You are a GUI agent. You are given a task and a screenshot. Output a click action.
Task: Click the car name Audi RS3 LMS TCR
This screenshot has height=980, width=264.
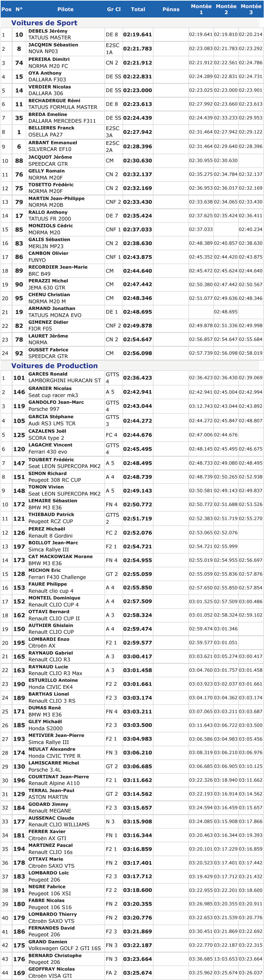(x=52, y=423)
